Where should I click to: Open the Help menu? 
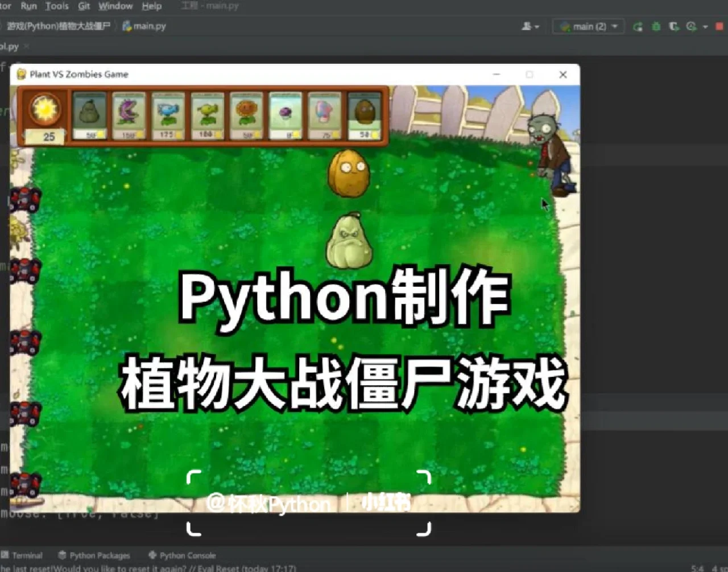pyautogui.click(x=152, y=6)
